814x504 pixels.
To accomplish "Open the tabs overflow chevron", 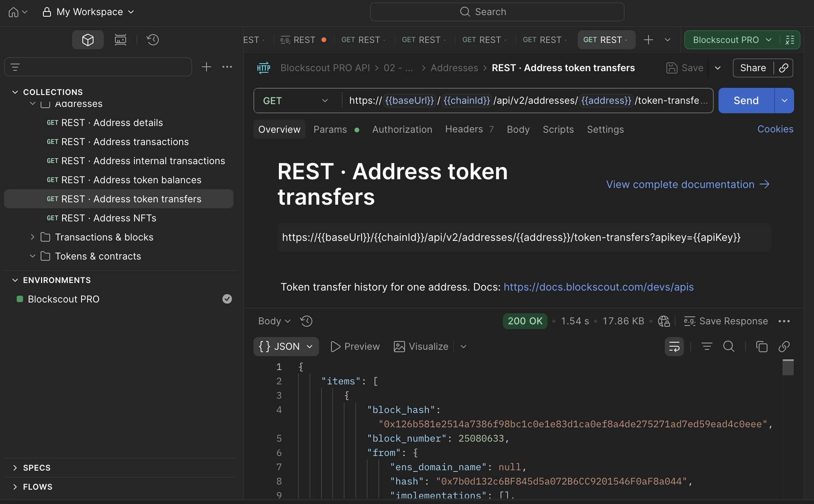I will [x=668, y=40].
